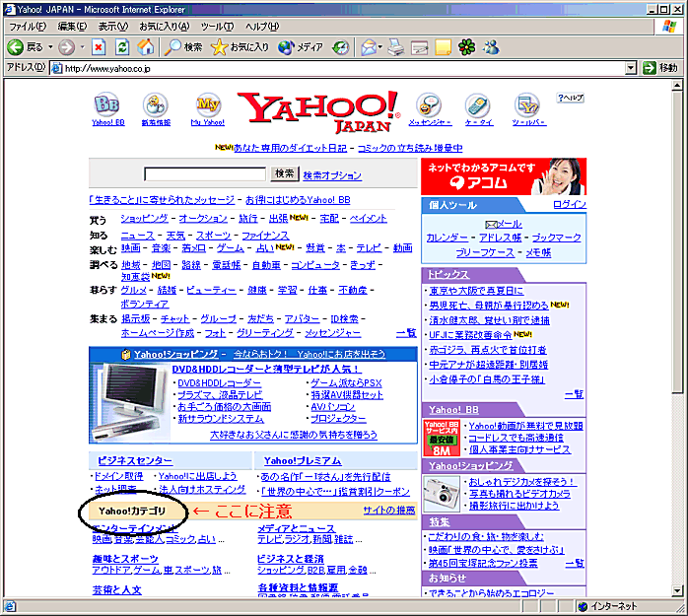Image resolution: width=688 pixels, height=616 pixels.
Task: Click the Yahoo! JAPAN logo
Action: (x=319, y=112)
